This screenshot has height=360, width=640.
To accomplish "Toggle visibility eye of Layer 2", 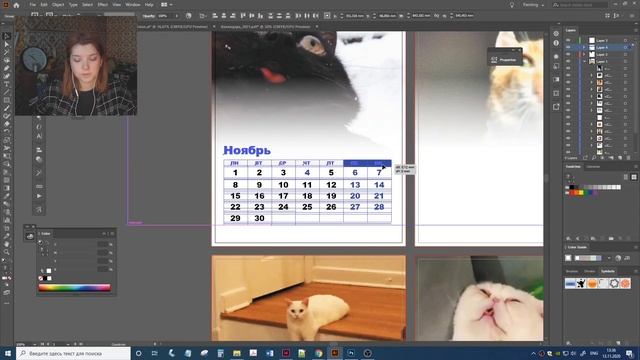I will pos(568,54).
